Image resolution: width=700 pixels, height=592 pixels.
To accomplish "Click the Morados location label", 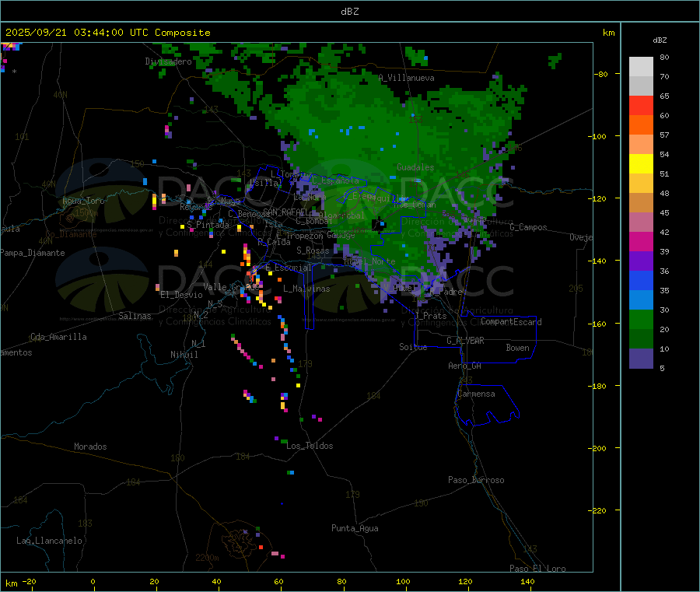I will [x=90, y=447].
